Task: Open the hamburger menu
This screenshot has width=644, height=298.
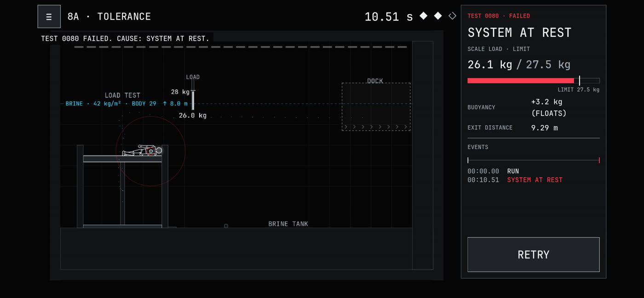Action: click(x=49, y=17)
